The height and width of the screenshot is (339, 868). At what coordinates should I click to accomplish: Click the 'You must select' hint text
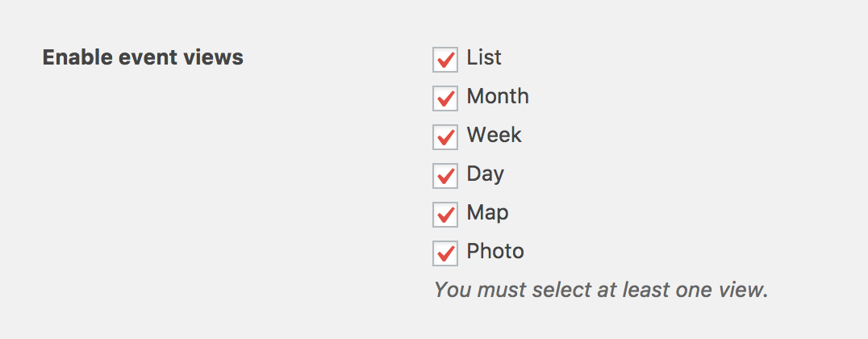(x=600, y=290)
